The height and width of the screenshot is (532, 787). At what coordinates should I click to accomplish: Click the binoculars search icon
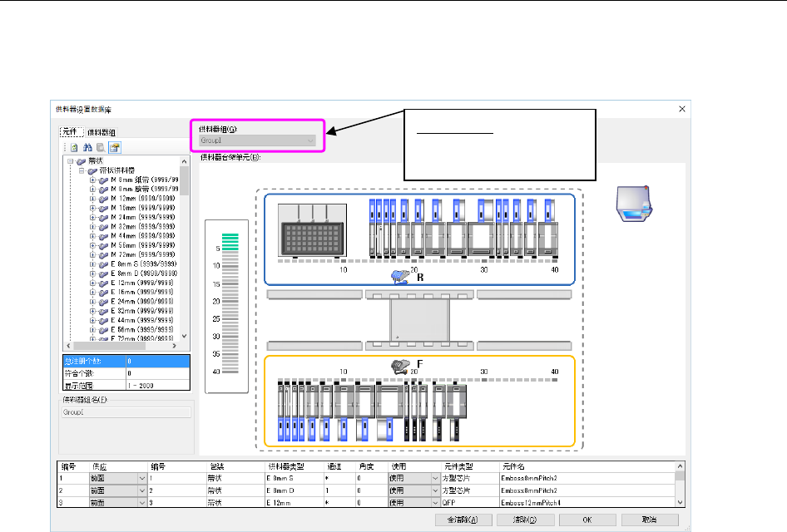pos(86,147)
